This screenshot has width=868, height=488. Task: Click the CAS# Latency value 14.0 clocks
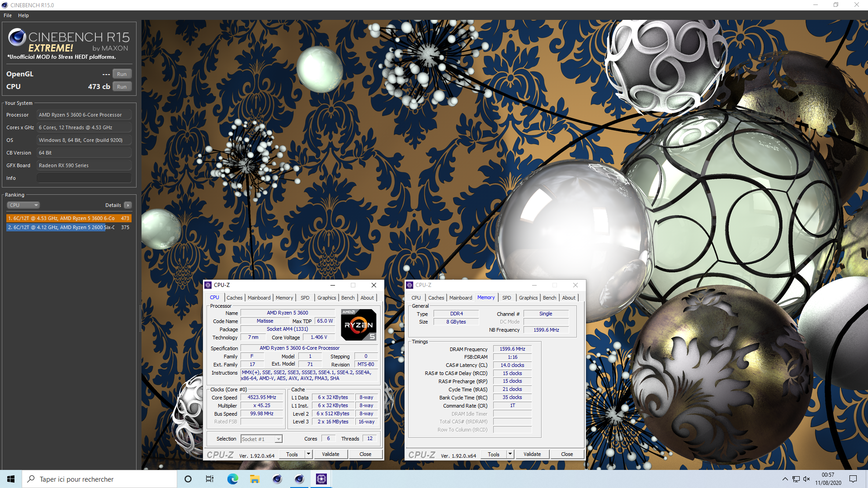pos(512,366)
